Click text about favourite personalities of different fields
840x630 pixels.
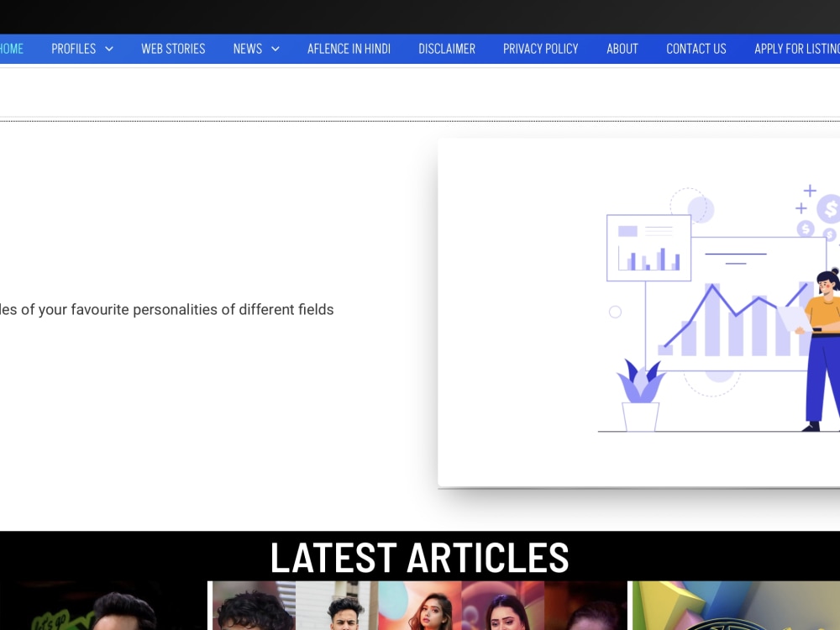[x=166, y=310]
